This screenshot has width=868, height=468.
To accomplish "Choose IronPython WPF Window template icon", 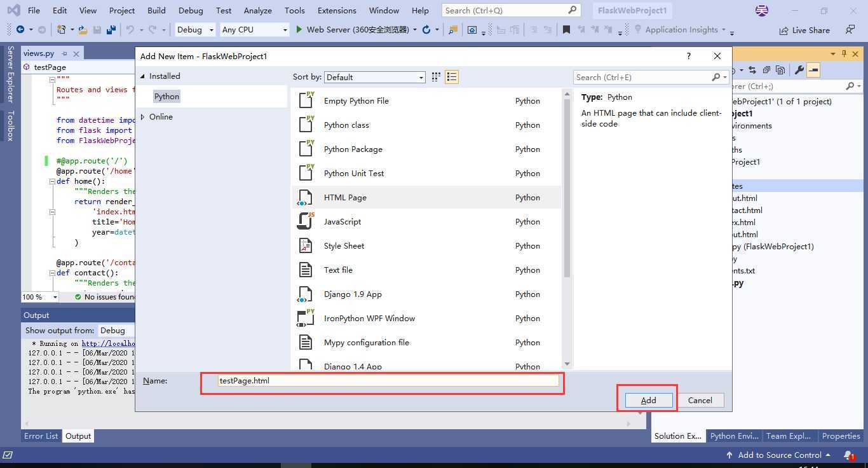I will (x=306, y=318).
